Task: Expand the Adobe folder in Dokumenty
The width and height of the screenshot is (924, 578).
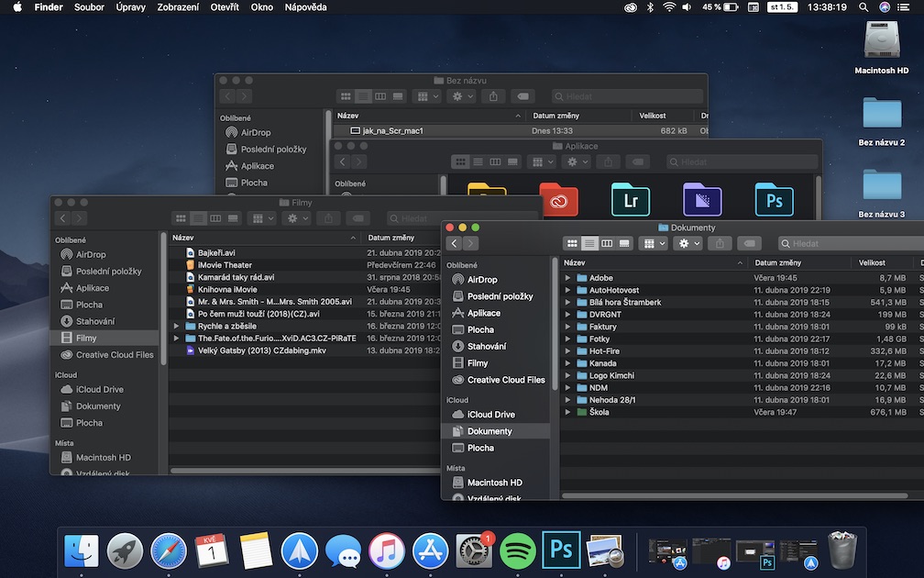Action: tap(568, 278)
